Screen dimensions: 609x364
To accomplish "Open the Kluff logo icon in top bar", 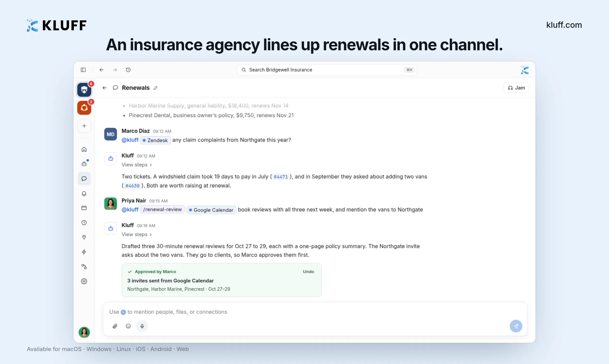I will [525, 70].
